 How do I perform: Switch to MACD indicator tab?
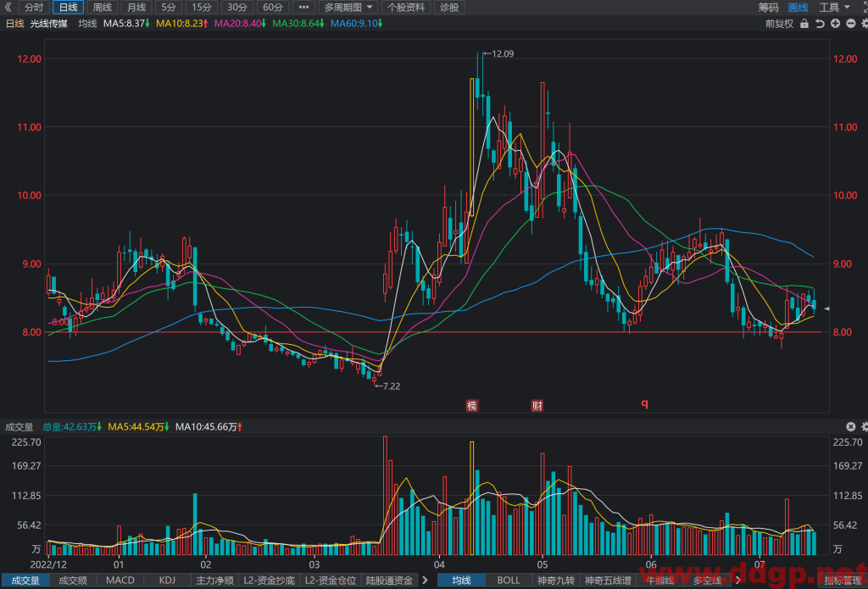pos(120,581)
